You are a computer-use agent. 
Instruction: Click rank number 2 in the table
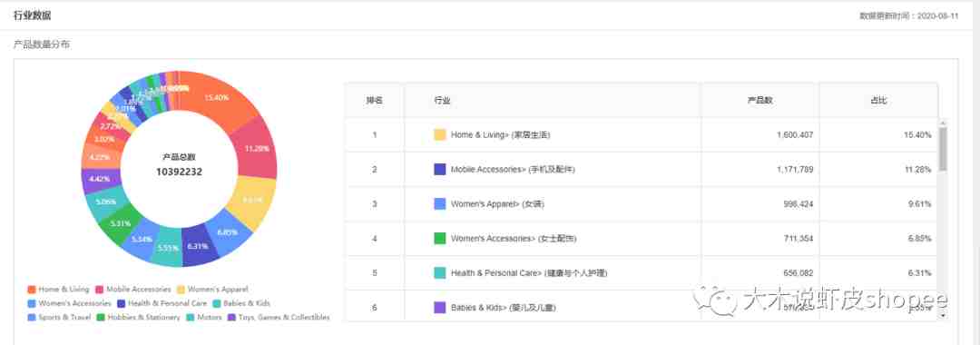(x=375, y=170)
